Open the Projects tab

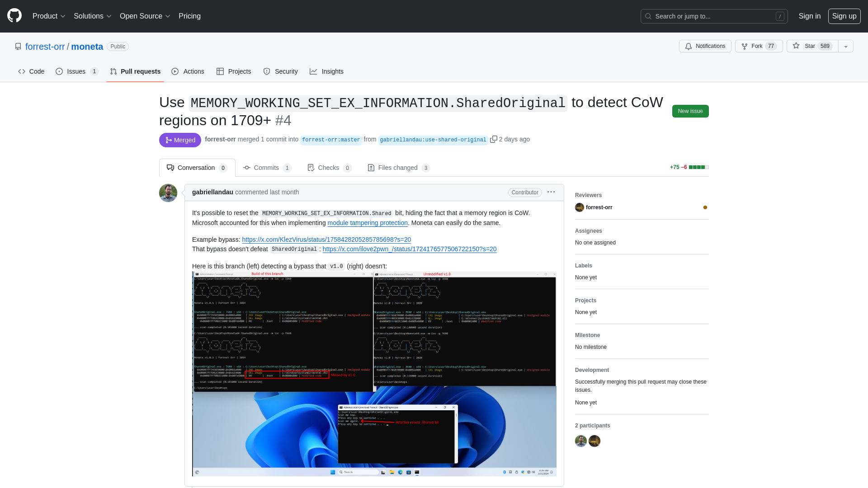click(234, 71)
